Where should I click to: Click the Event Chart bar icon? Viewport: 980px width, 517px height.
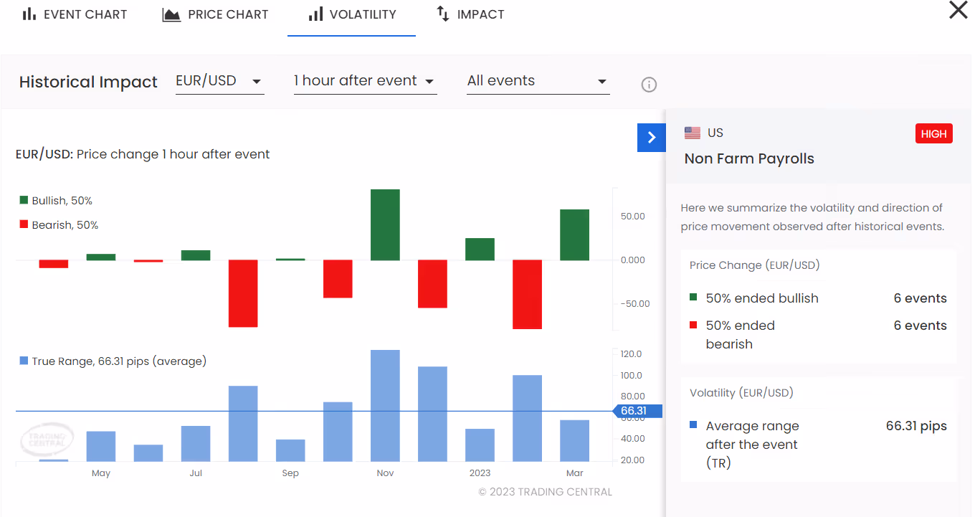[x=29, y=14]
